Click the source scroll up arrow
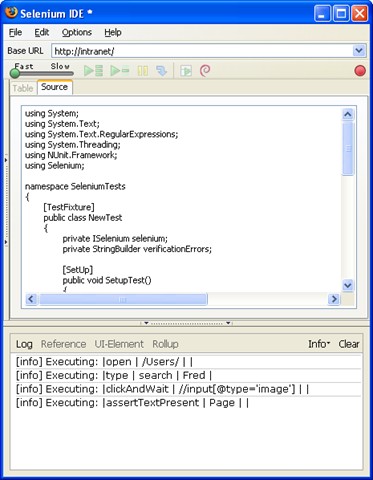 [x=348, y=114]
